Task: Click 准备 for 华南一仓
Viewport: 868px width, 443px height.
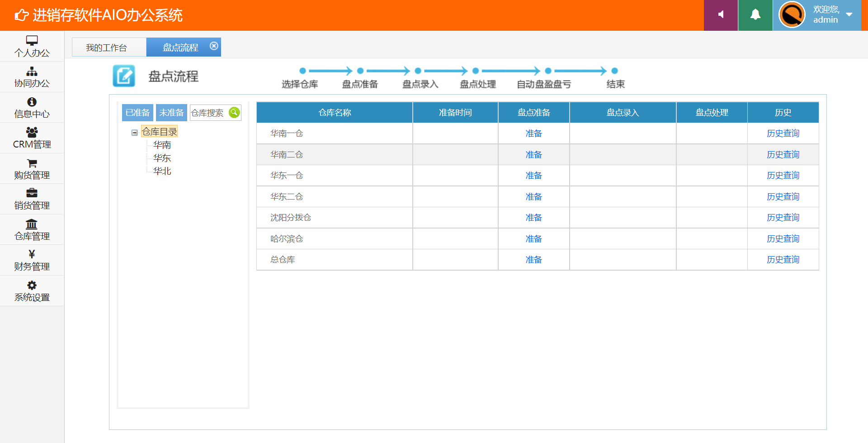Action: pos(533,133)
